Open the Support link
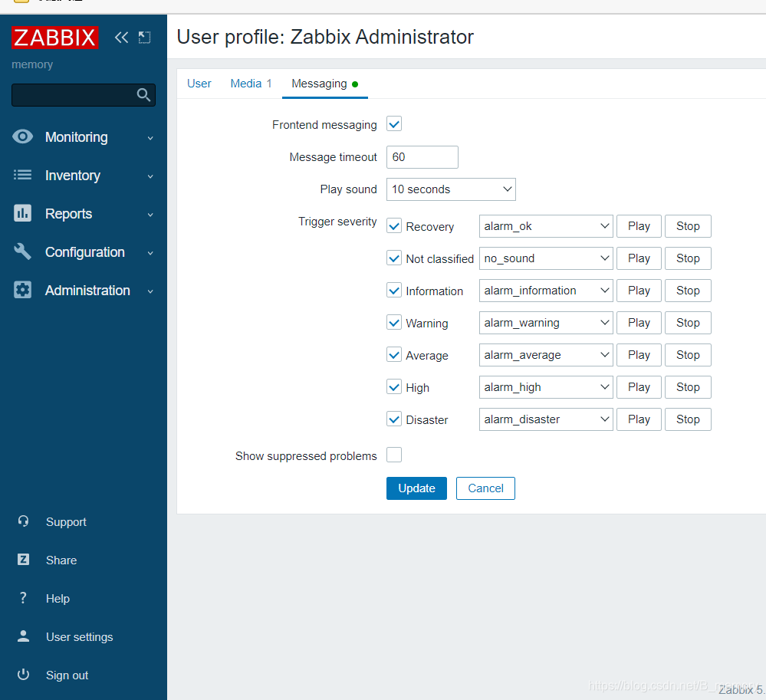 point(66,521)
